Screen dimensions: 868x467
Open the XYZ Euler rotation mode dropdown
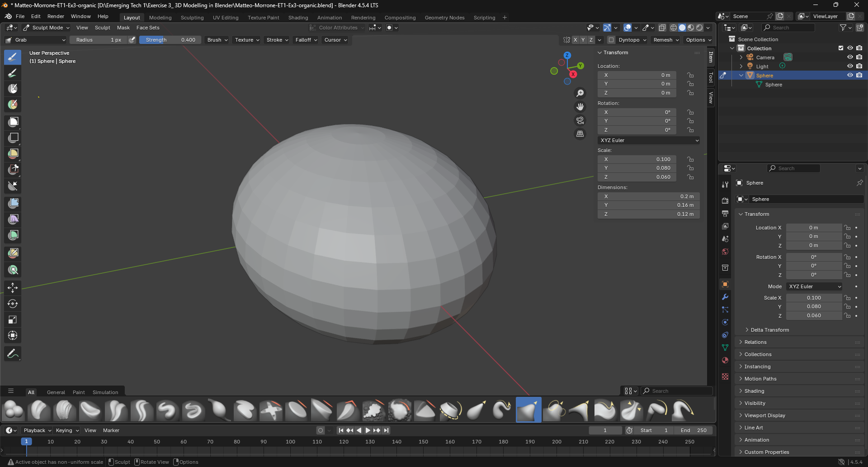(649, 140)
